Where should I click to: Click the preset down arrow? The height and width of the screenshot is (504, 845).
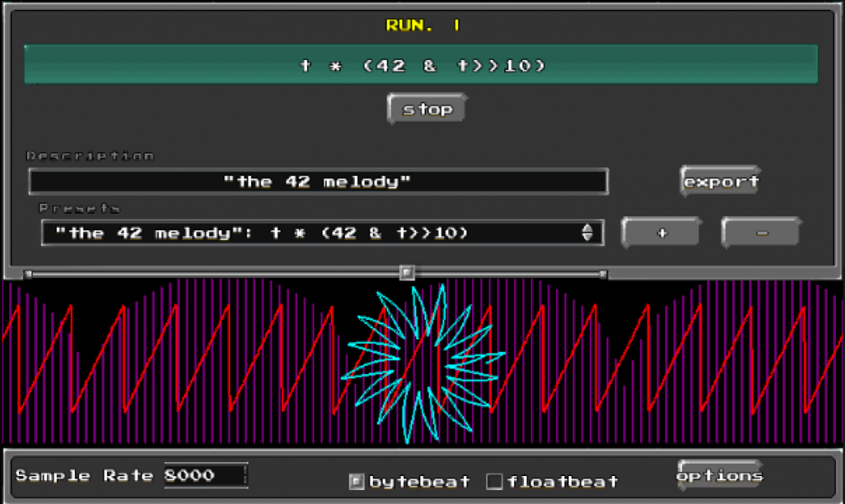pos(587,237)
